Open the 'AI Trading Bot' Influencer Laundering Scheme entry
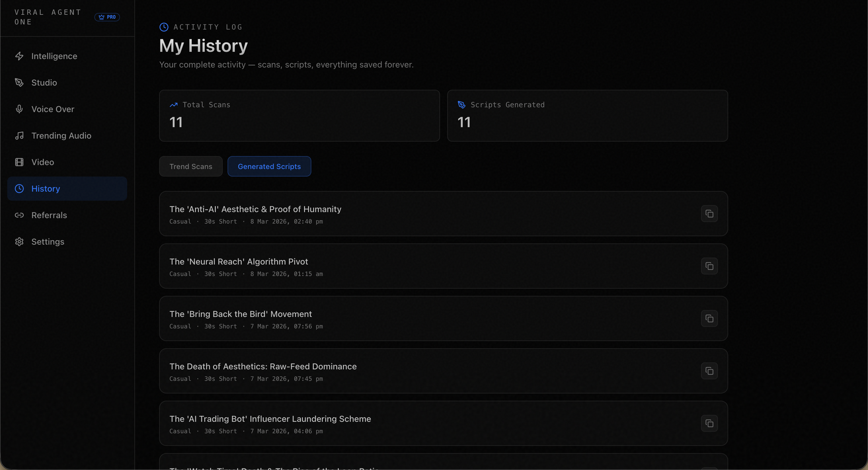 443,423
